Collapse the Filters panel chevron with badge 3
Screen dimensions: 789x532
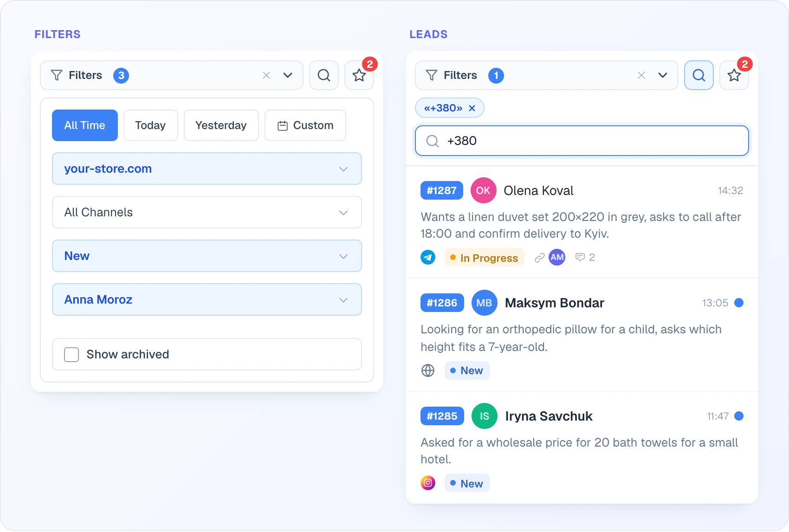[288, 75]
